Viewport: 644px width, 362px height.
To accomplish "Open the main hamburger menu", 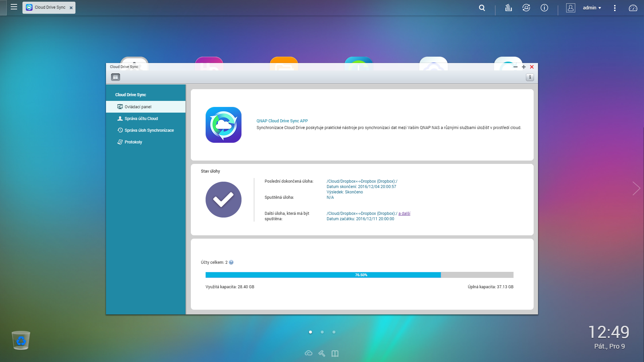I will (14, 7).
